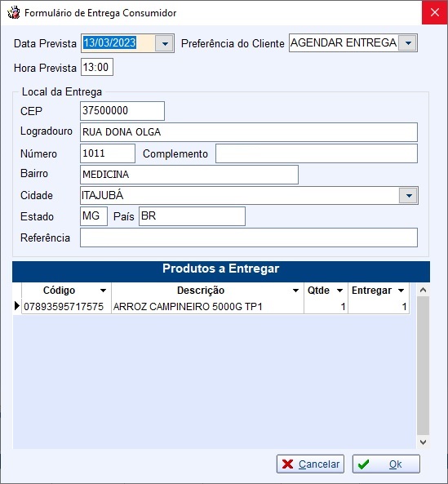
Task: Click the CEP input field
Action: pos(122,111)
